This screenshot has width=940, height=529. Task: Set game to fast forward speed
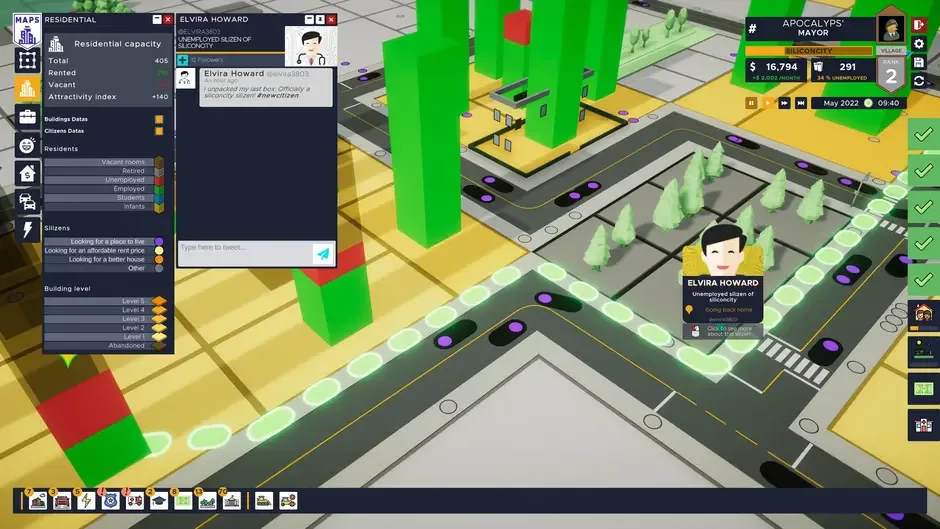point(784,103)
